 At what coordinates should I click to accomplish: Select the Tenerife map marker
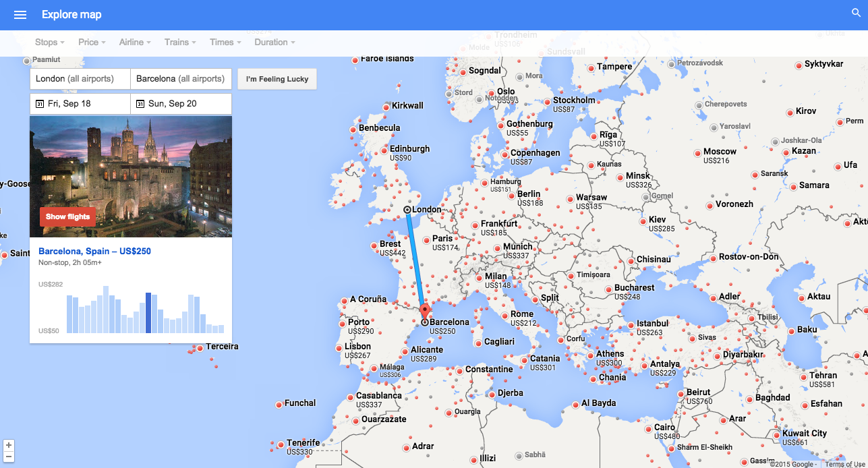(x=281, y=444)
